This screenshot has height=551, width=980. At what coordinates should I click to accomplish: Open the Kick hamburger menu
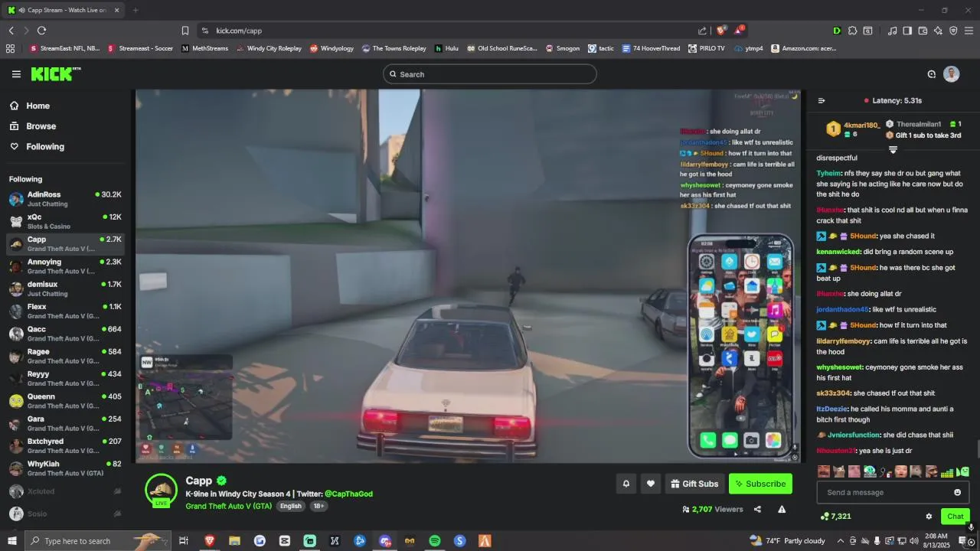(16, 74)
